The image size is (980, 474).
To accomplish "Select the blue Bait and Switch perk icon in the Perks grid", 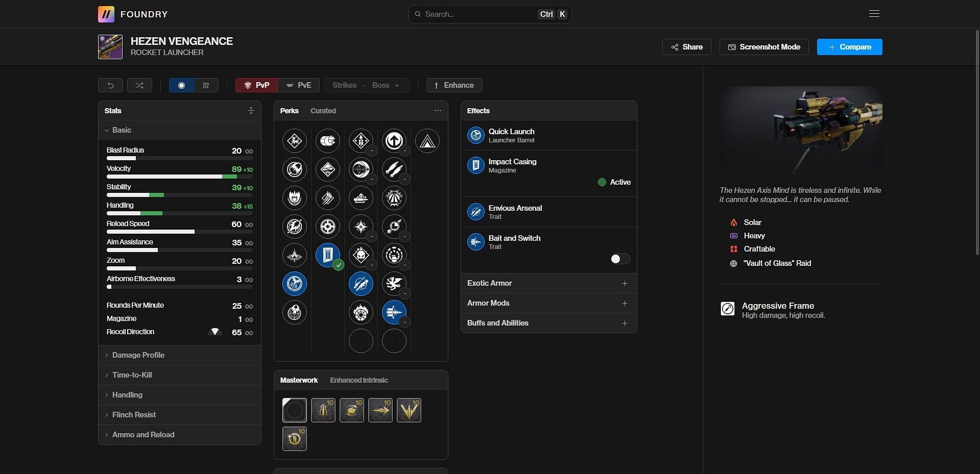I will 394,313.
